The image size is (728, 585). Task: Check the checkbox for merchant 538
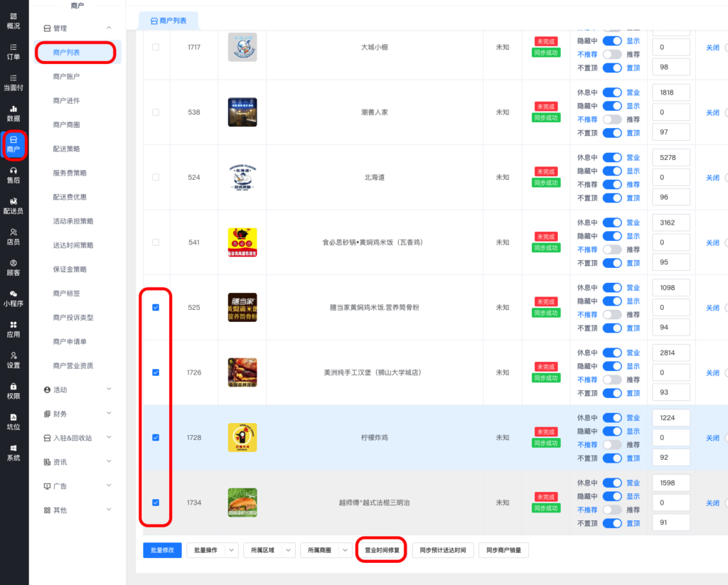click(x=156, y=112)
